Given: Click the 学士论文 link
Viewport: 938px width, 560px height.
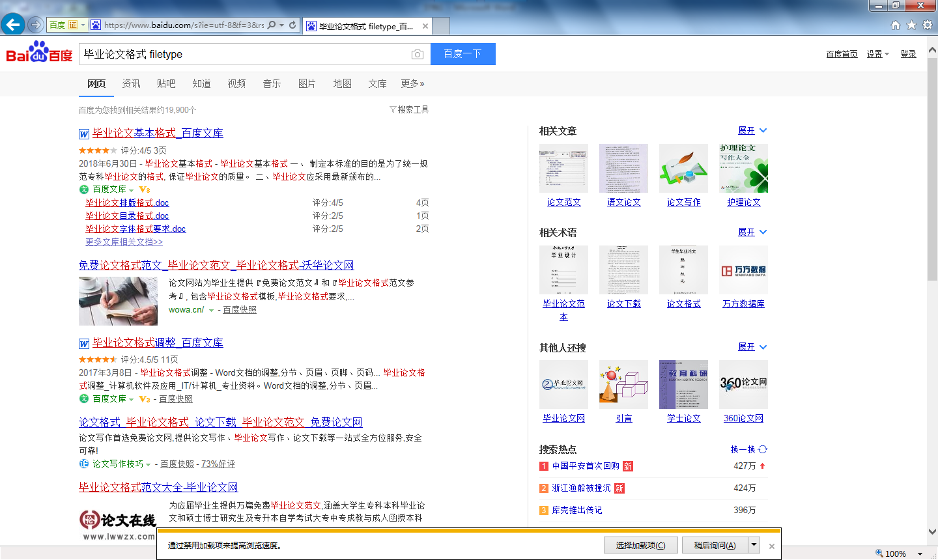Looking at the screenshot, I should [x=683, y=419].
